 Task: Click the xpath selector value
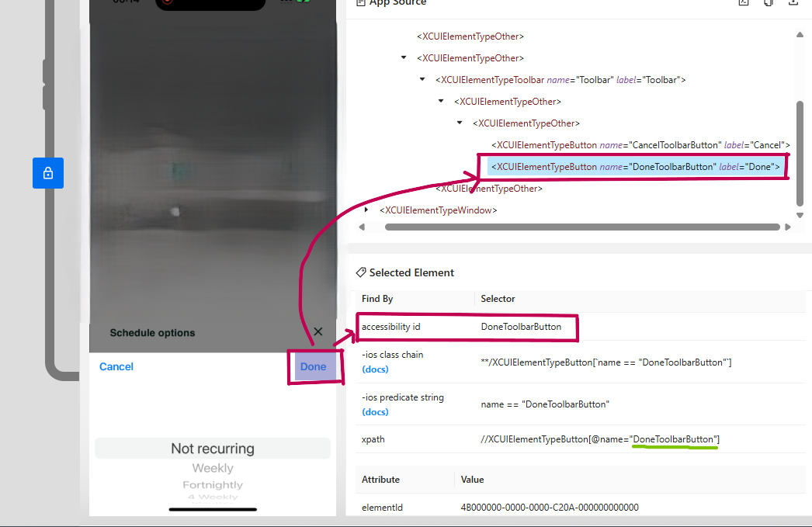pos(599,439)
